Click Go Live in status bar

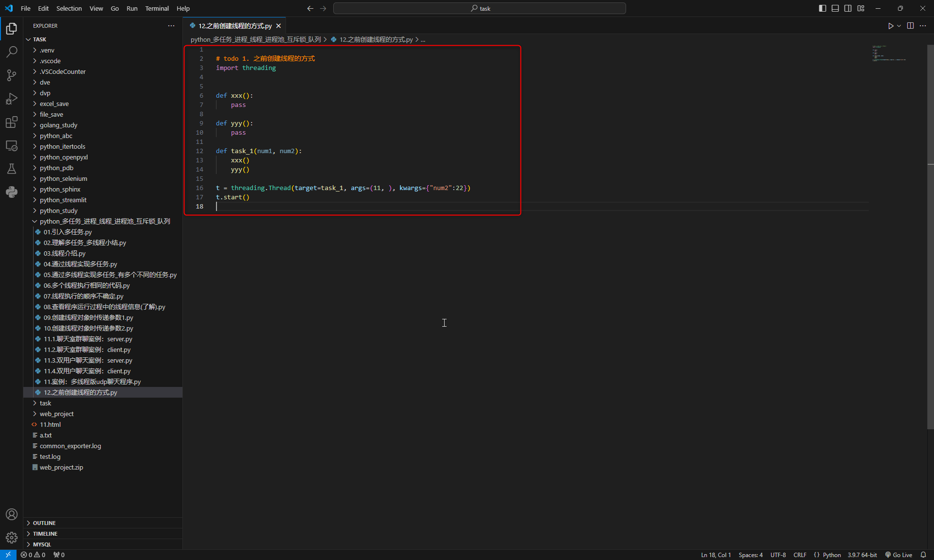[898, 555]
